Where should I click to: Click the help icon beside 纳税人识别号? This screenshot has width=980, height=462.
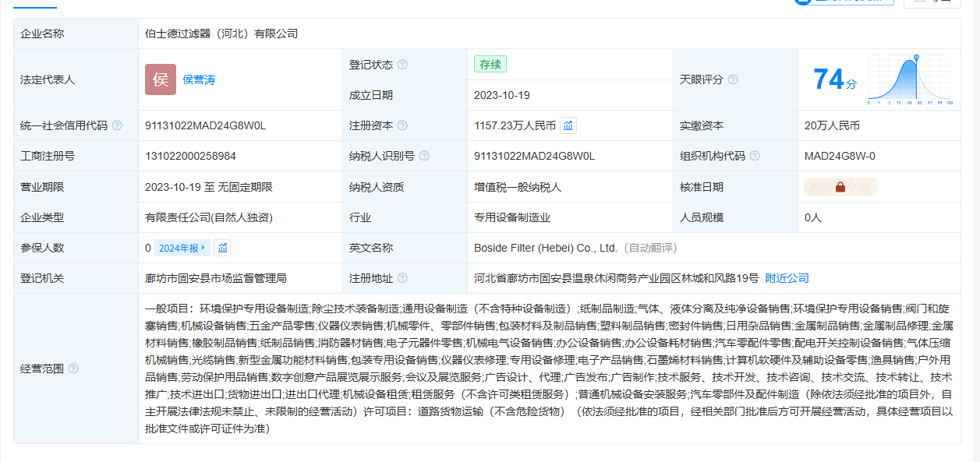[424, 156]
